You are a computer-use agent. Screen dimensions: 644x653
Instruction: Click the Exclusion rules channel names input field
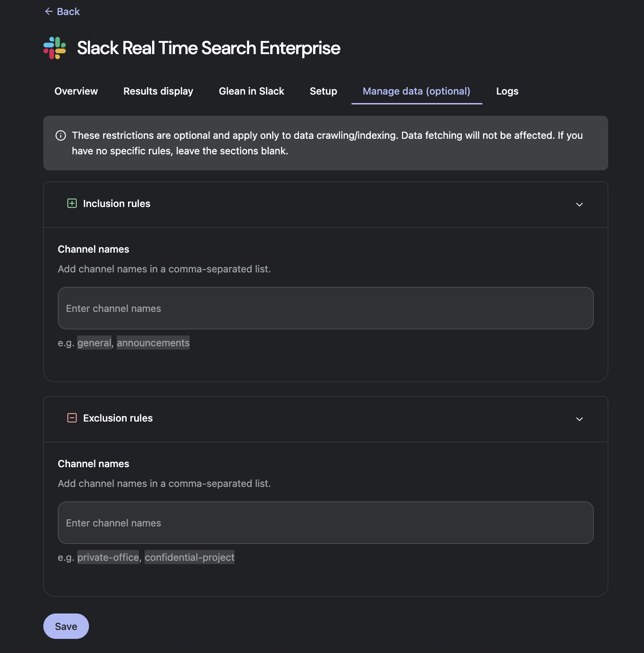[x=325, y=523]
